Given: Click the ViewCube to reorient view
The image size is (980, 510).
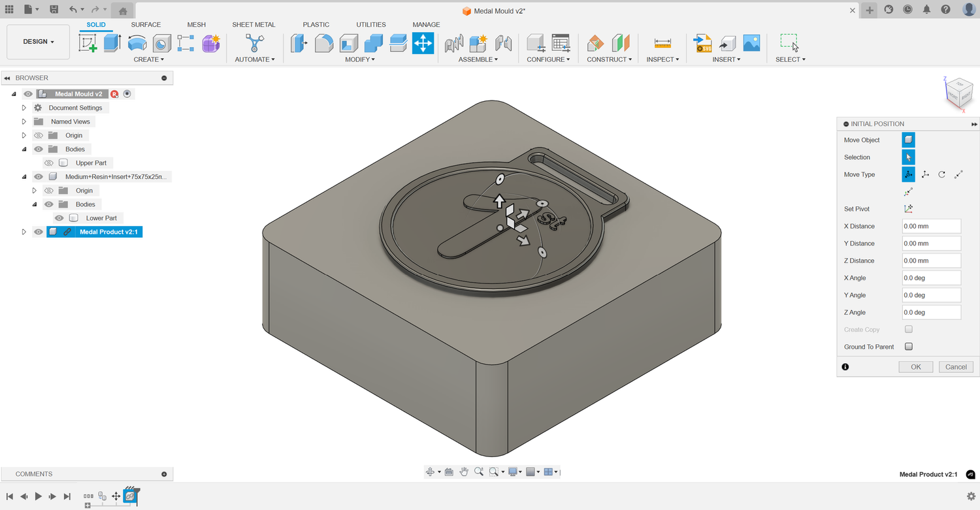Looking at the screenshot, I should (959, 93).
